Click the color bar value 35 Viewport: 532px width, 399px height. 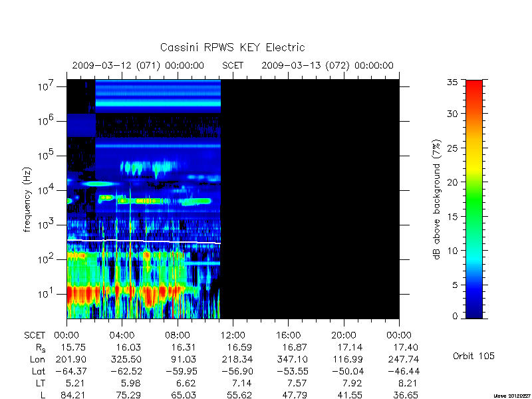[453, 82]
